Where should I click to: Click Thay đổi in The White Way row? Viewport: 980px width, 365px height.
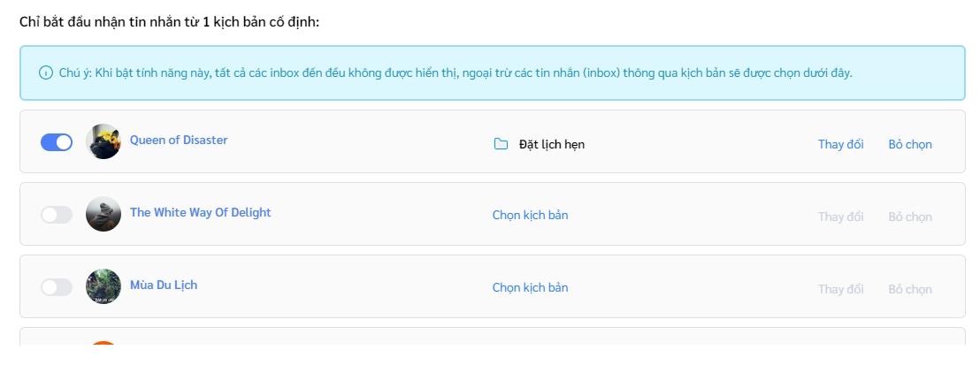point(840,217)
